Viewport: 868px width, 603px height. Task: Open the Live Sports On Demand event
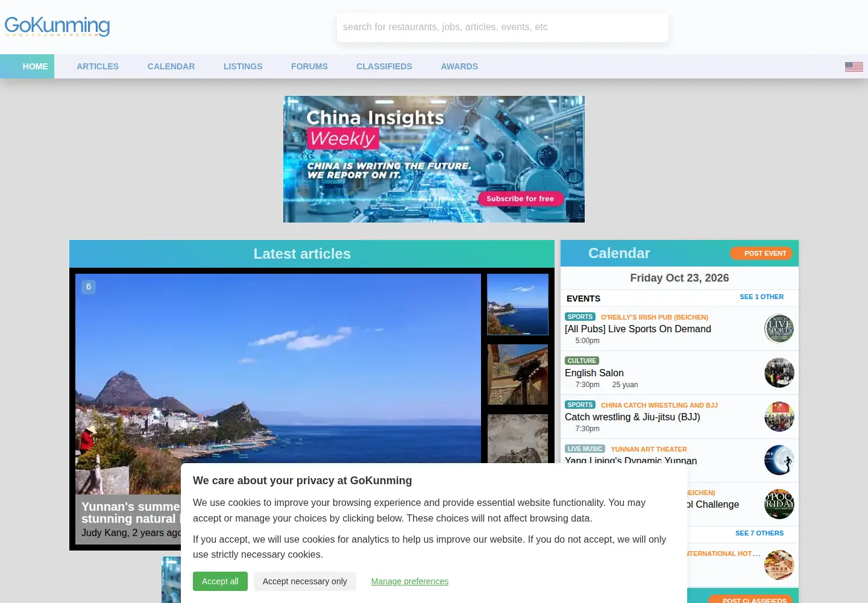pyautogui.click(x=638, y=329)
